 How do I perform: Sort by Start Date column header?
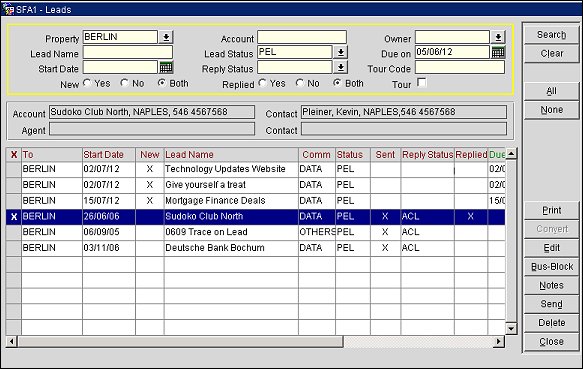[109, 155]
